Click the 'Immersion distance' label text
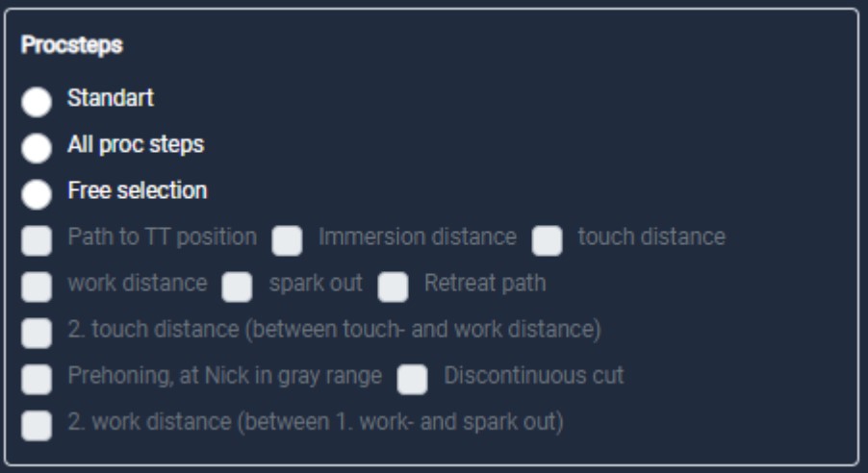868x473 pixels. (418, 236)
